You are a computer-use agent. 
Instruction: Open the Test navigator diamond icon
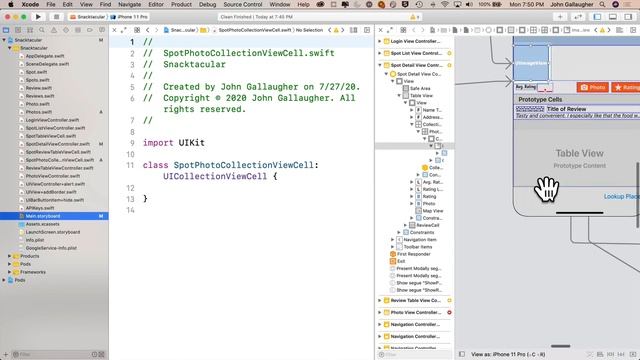pyautogui.click(x=66, y=30)
